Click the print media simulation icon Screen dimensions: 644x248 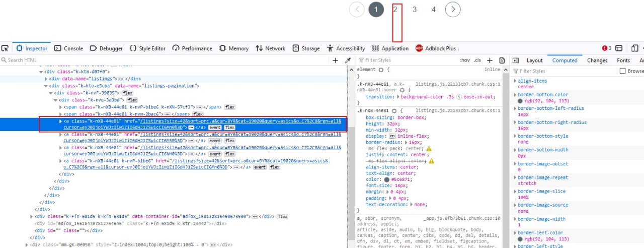502,60
